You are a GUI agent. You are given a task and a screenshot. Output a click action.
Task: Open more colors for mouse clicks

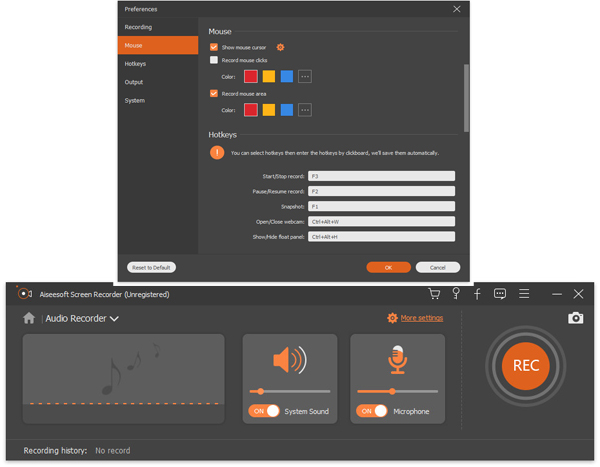click(305, 77)
